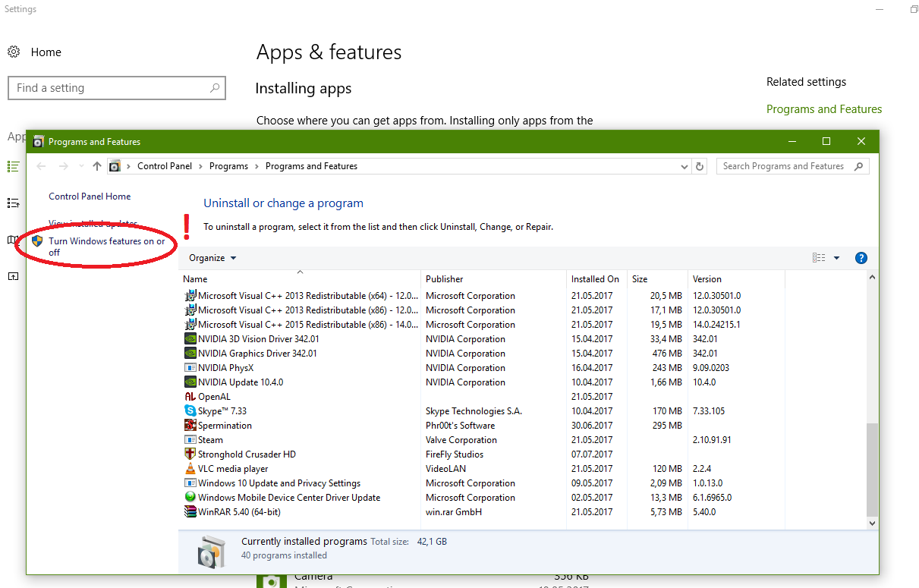Go up one level with Up arrow
This screenshot has height=588, width=919.
coord(96,166)
